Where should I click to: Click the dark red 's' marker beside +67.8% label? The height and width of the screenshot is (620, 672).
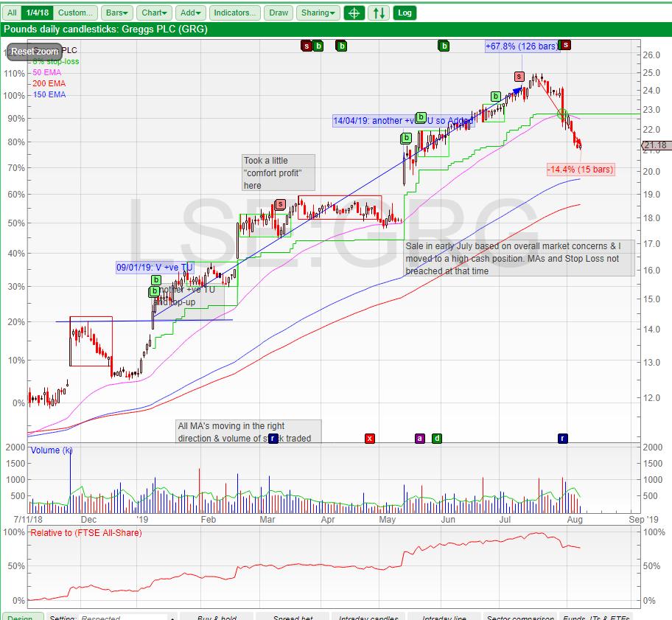[x=566, y=44]
